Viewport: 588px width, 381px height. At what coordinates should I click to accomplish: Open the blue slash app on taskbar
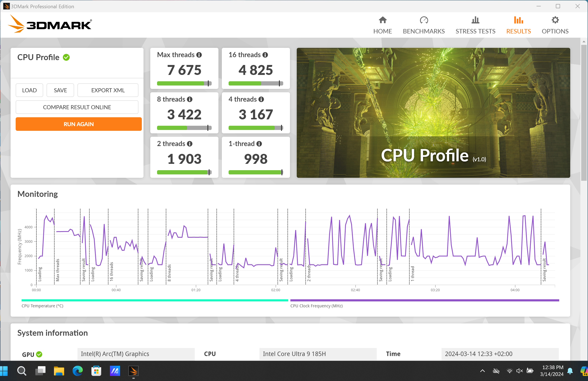coord(115,371)
